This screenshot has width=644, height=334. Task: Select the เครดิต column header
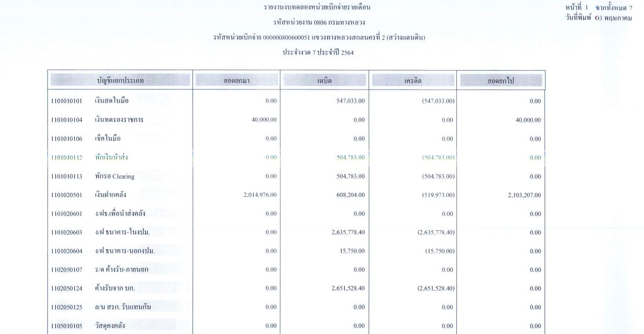(412, 81)
